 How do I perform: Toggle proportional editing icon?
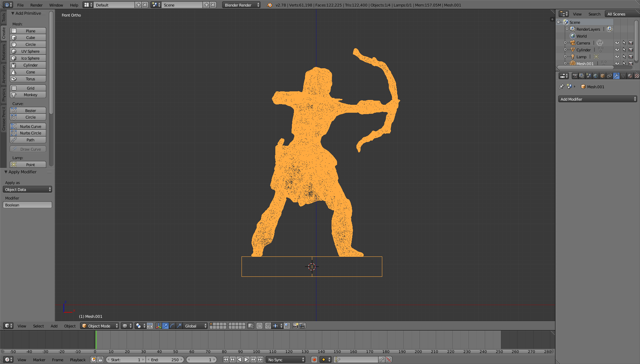259,326
